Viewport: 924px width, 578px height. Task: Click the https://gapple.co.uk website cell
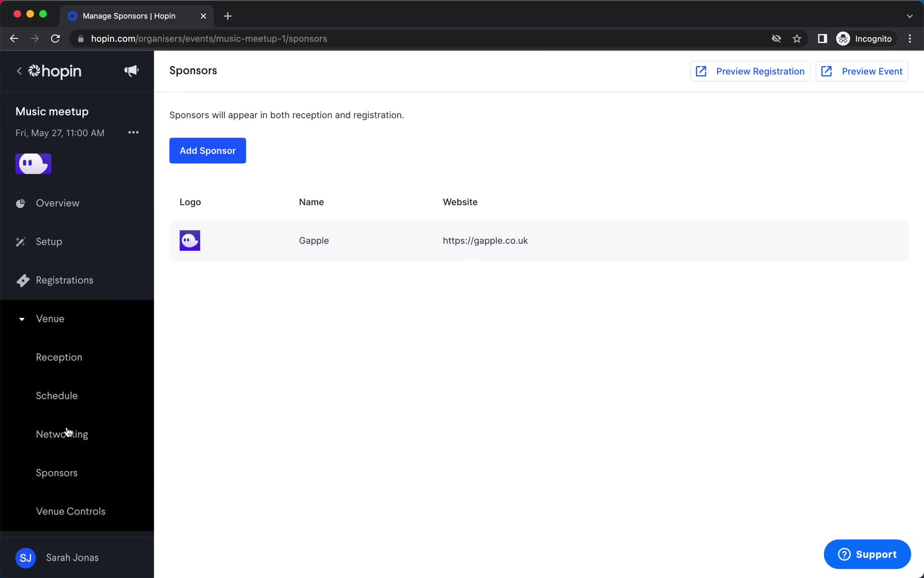coord(485,240)
